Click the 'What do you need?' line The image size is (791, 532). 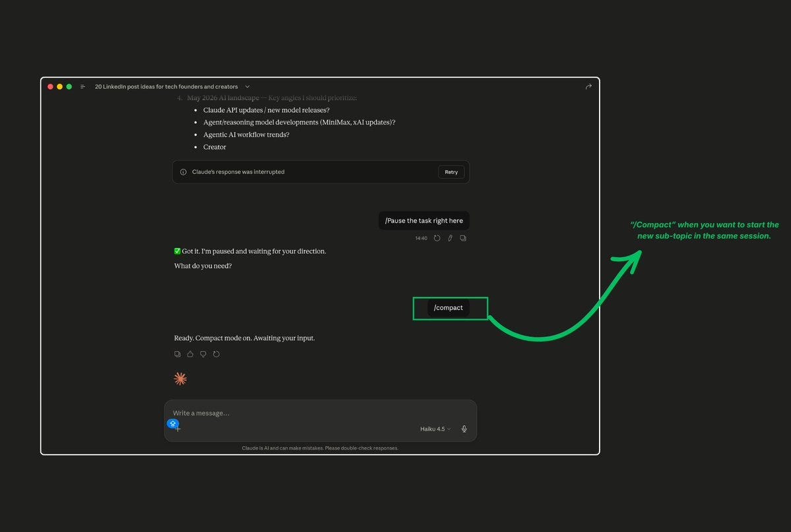click(203, 266)
